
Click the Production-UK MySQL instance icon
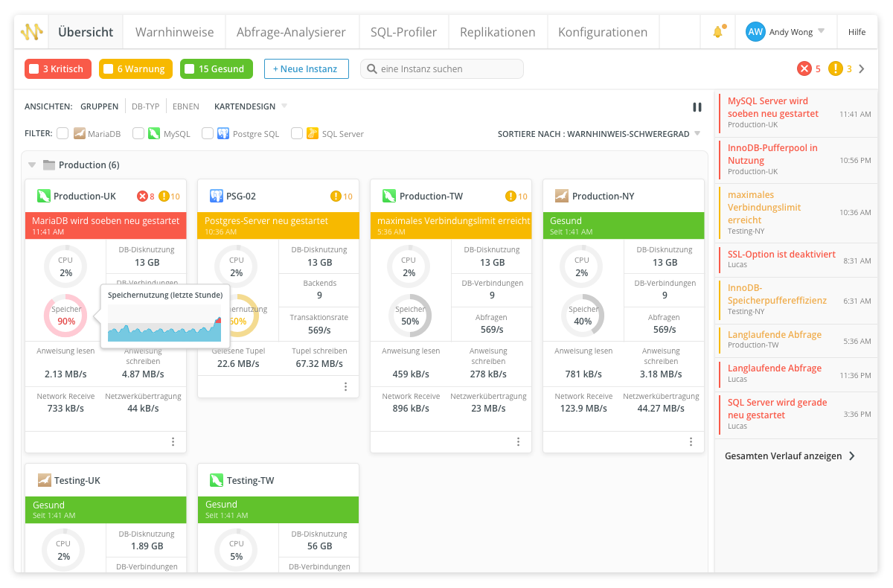pyautogui.click(x=44, y=196)
